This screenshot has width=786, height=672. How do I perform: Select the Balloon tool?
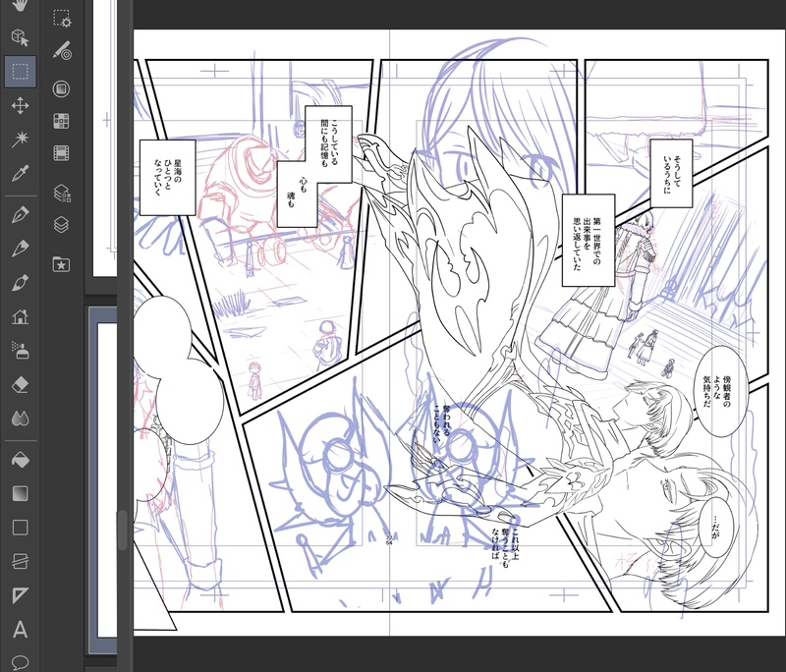point(20,662)
